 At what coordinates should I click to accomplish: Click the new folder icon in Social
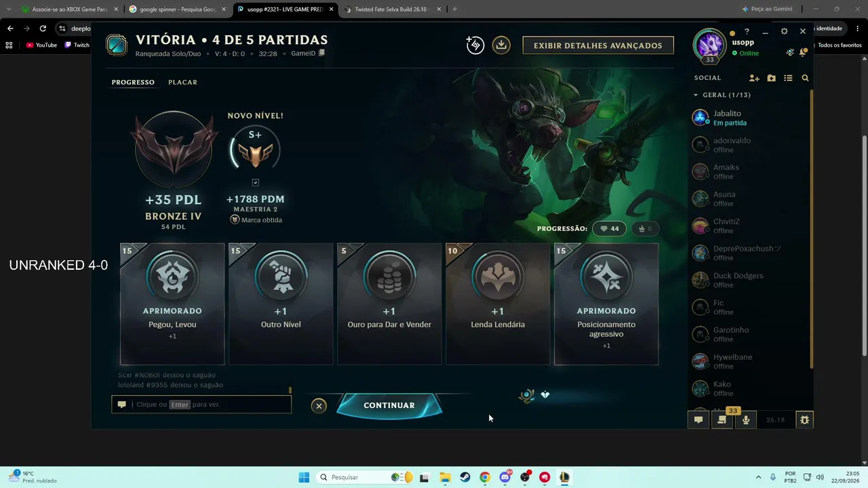tap(771, 78)
